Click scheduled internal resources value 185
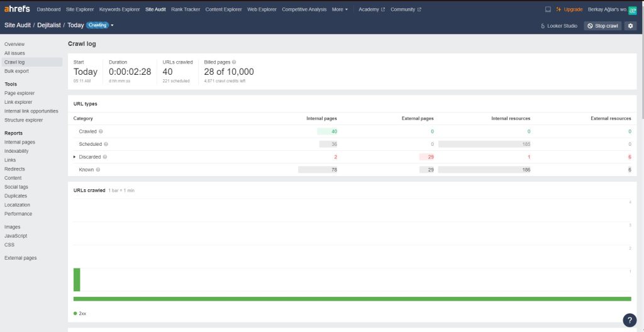 (x=526, y=144)
